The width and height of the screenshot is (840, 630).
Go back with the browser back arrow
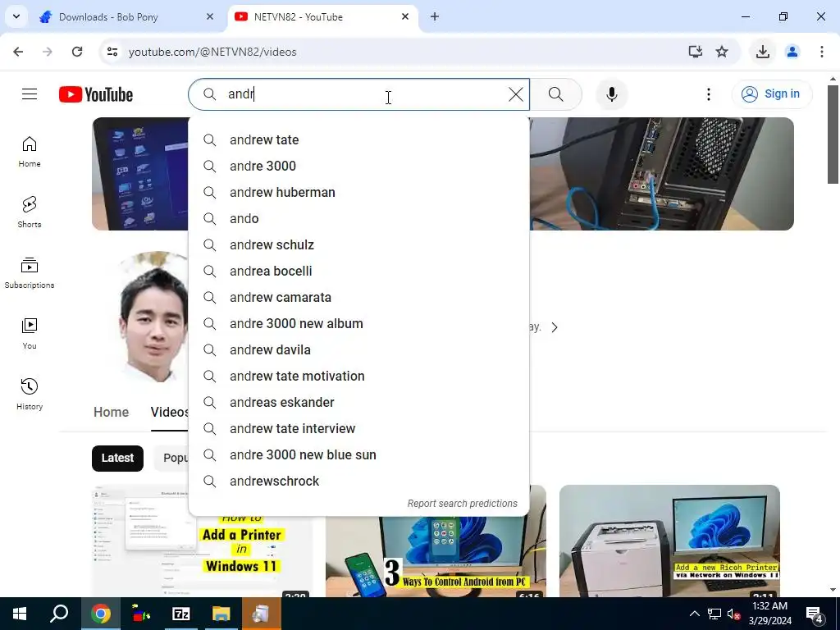(18, 52)
